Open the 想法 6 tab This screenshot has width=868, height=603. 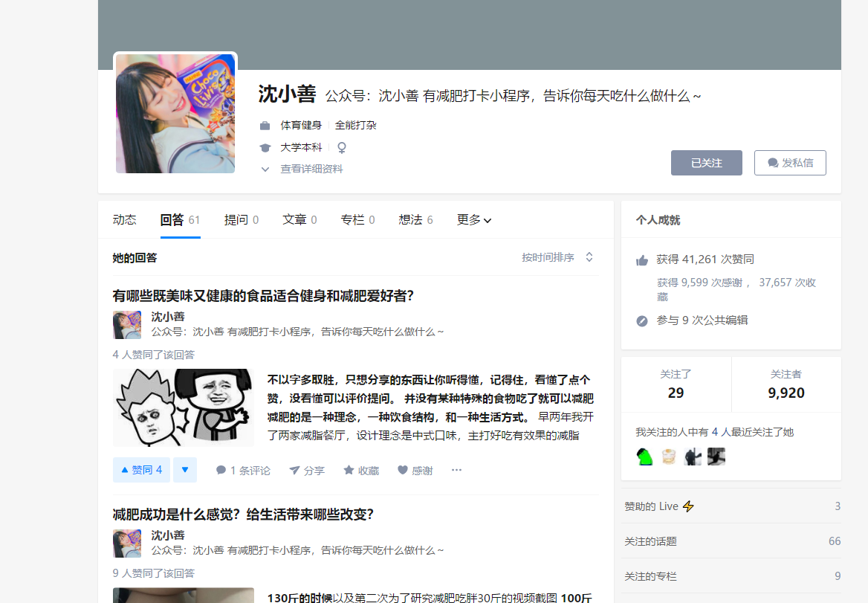point(415,220)
